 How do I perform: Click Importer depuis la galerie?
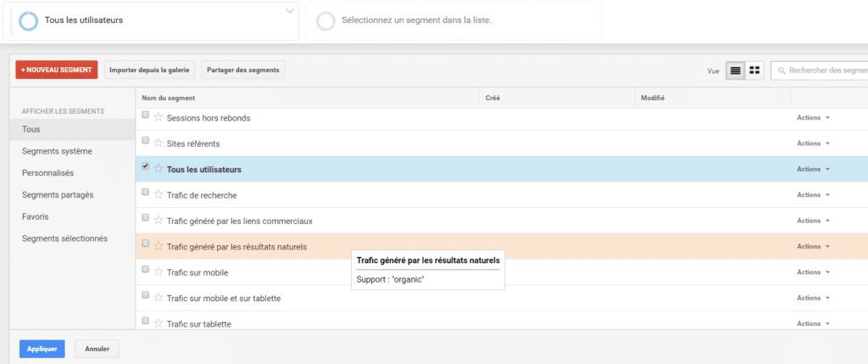(x=149, y=70)
